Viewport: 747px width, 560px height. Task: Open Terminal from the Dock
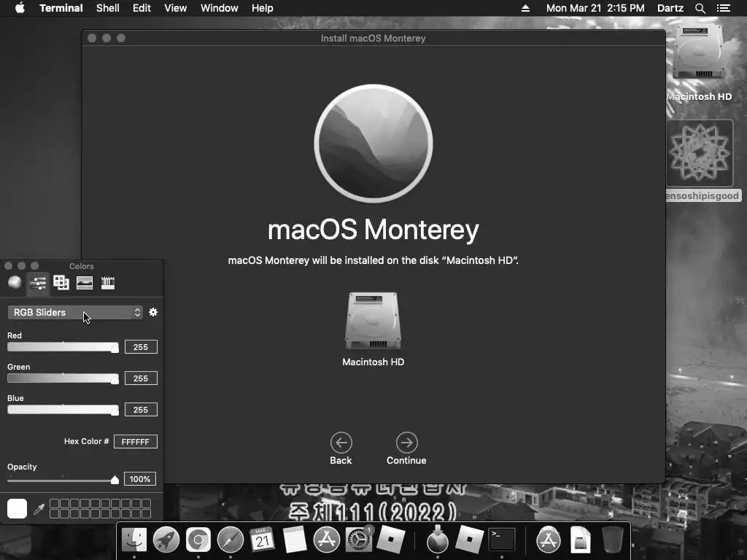click(x=502, y=540)
